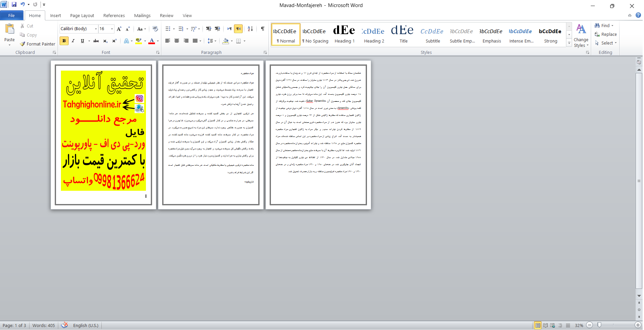This screenshot has height=330, width=644.
Task: Click Words: 405 in status bar
Action: (x=44, y=325)
